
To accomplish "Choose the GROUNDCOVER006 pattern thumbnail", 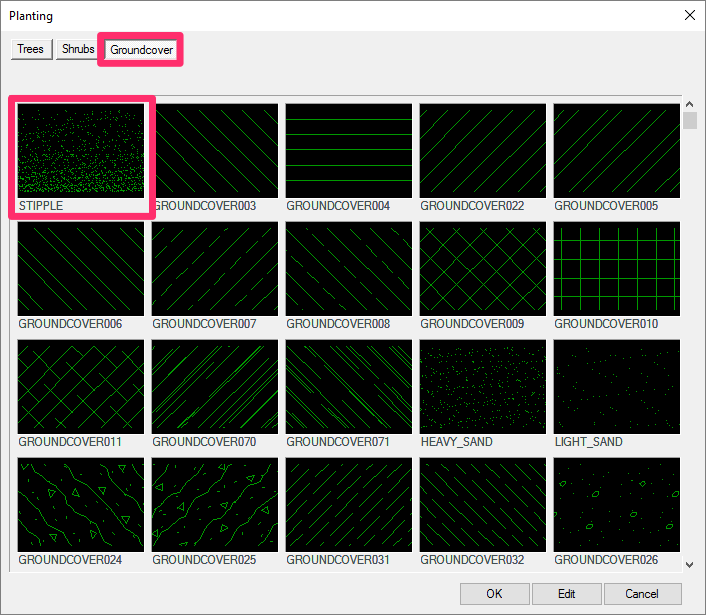I will [x=81, y=269].
